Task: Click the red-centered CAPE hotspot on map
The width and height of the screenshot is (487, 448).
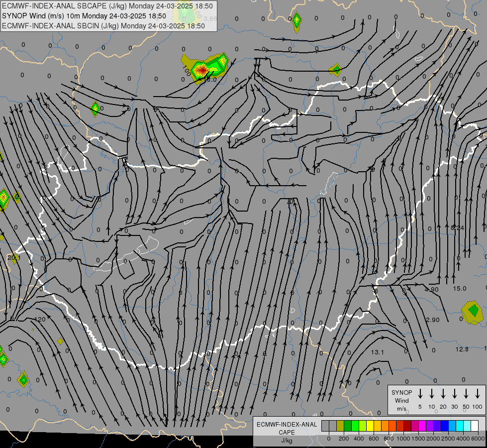Action: 202,70
